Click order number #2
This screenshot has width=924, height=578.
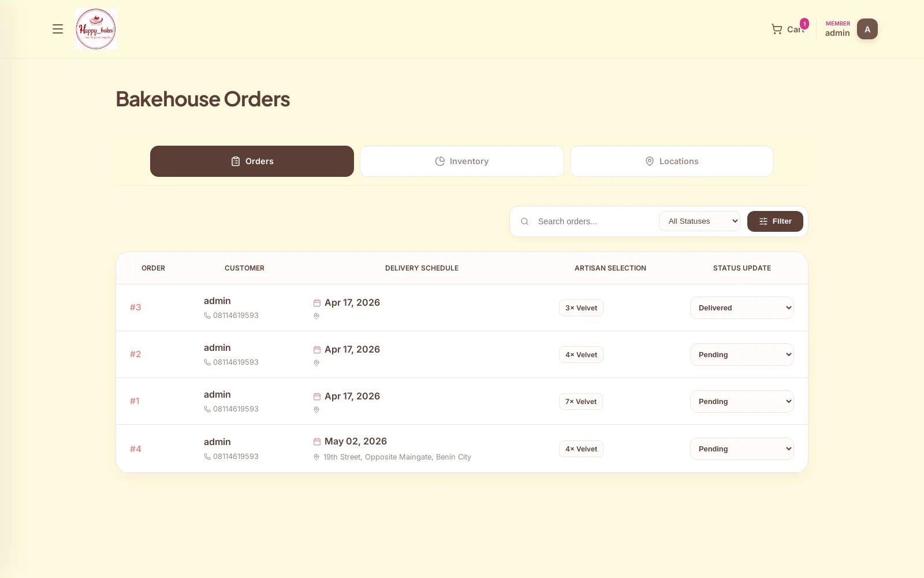pos(136,354)
